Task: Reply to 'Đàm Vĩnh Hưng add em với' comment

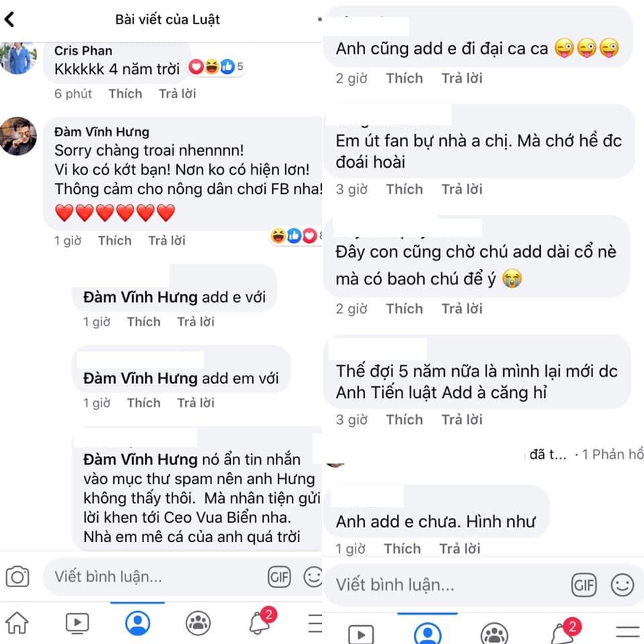Action: [x=196, y=403]
